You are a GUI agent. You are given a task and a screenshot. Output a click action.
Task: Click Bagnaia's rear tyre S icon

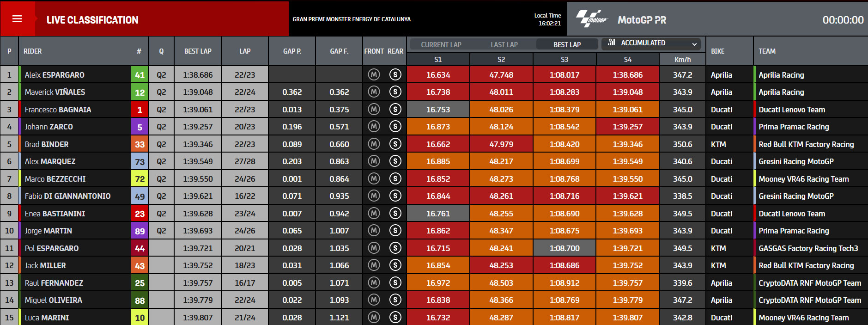pyautogui.click(x=395, y=110)
